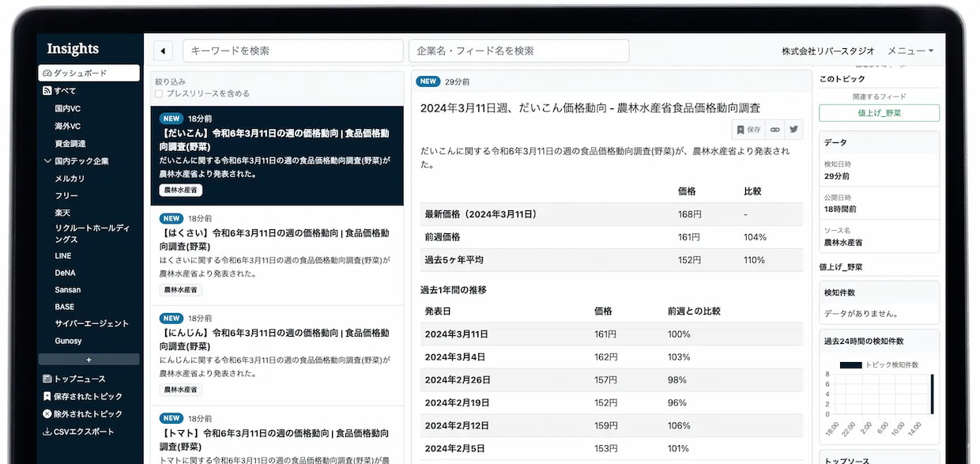
Task: Open ダッシュボード in the sidebar
Action: tap(89, 73)
